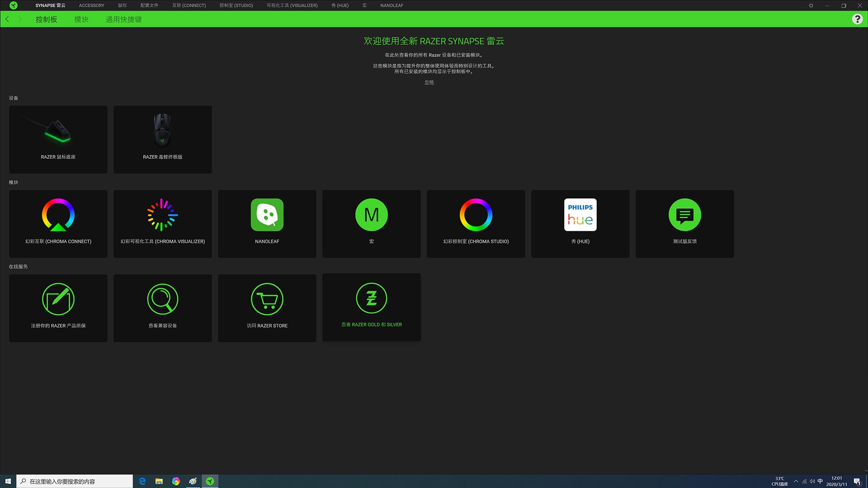Open the NANOLEAF top menu item

tap(392, 5)
